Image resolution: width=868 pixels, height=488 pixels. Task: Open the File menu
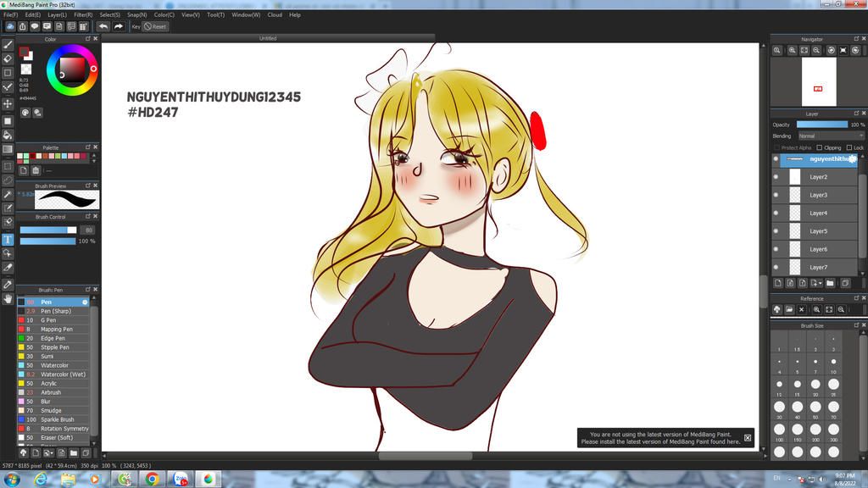pyautogui.click(x=10, y=15)
